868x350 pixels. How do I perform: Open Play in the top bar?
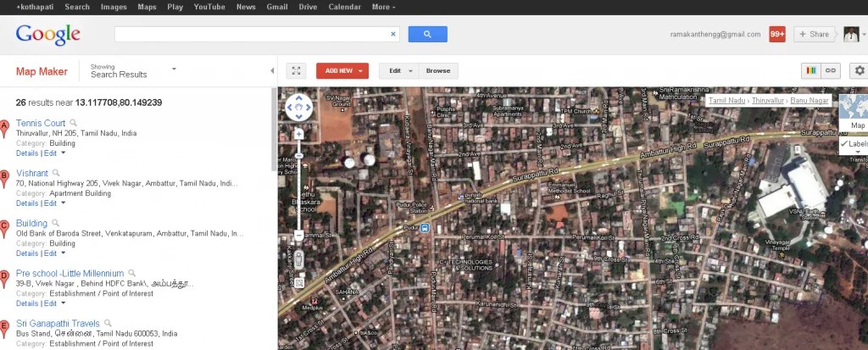point(175,7)
